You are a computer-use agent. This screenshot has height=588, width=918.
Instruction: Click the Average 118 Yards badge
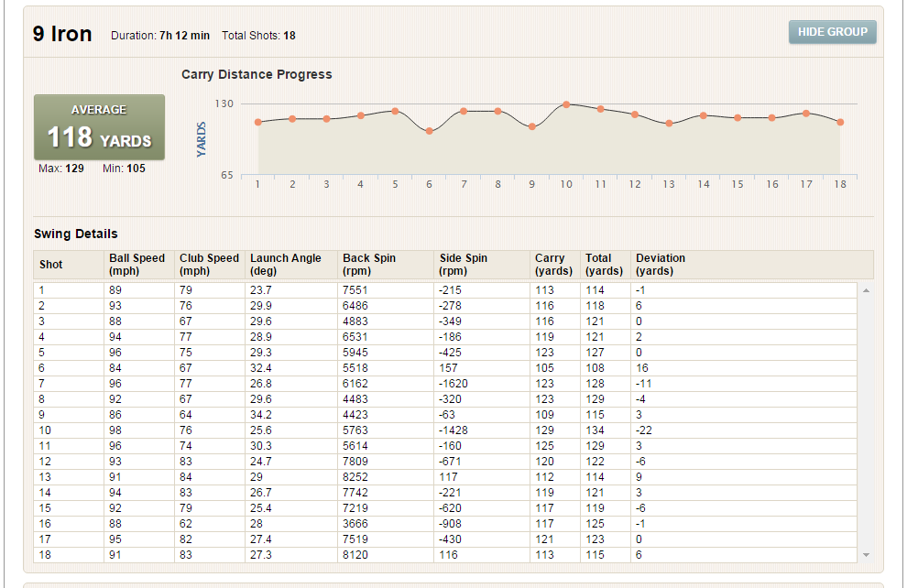point(99,127)
